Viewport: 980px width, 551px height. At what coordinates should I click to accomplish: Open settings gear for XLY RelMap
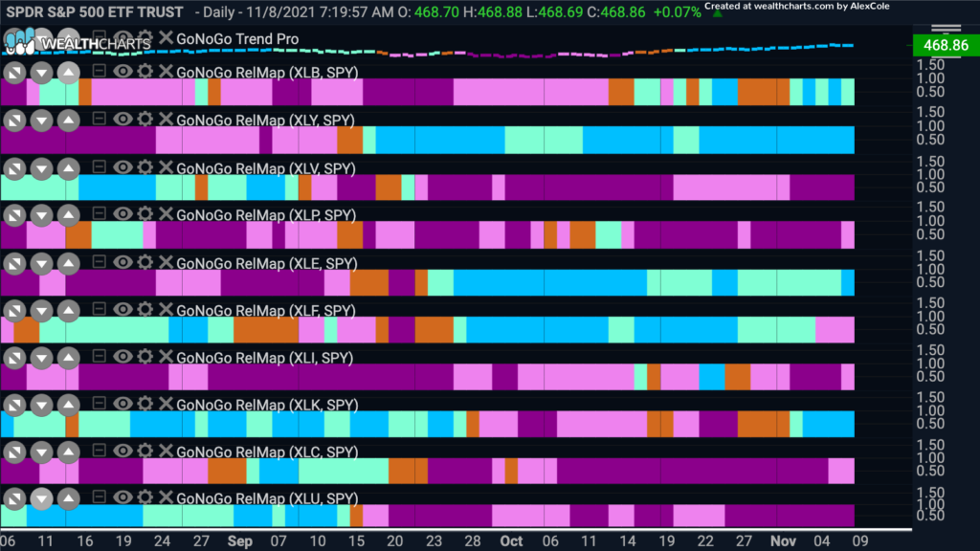pyautogui.click(x=145, y=120)
